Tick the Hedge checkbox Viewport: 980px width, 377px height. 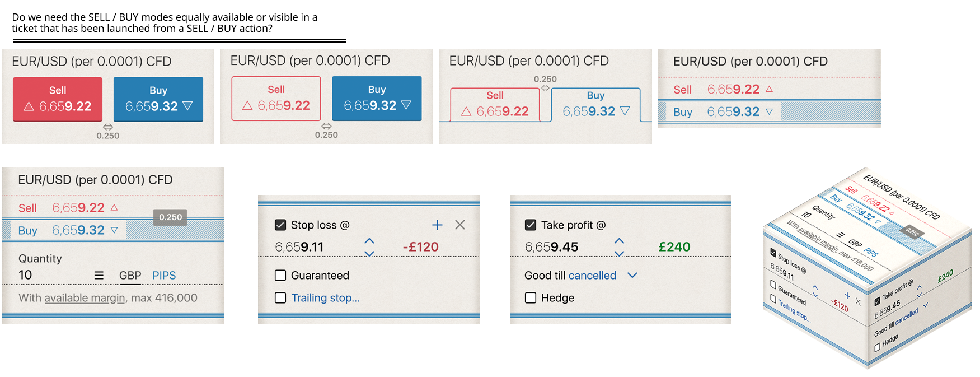point(531,298)
